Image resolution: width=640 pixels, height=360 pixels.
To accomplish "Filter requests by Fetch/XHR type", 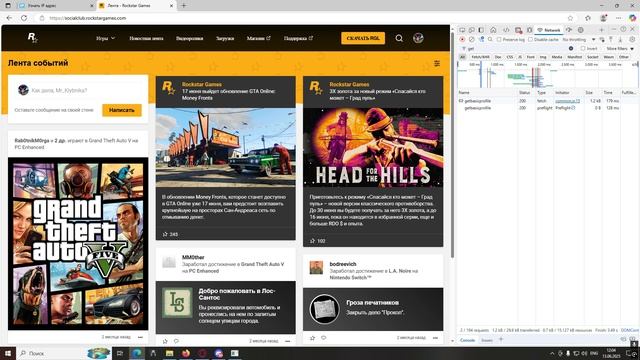I will coord(480,57).
